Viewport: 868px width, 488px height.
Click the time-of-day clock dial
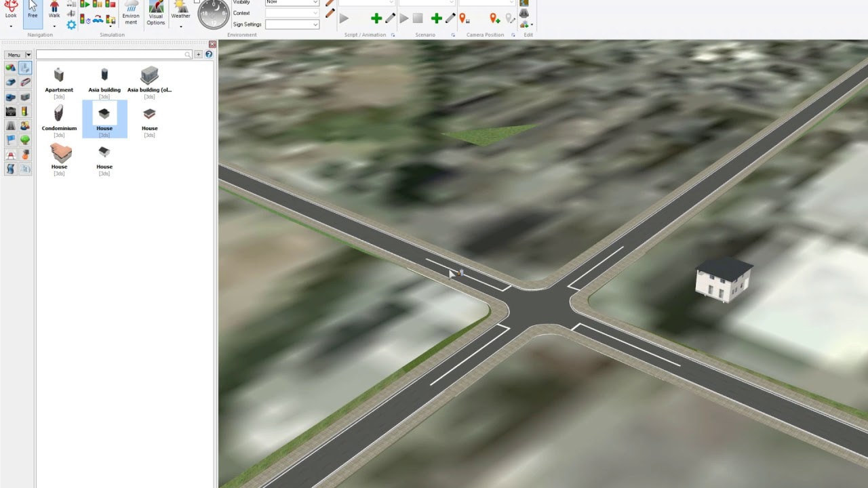(x=213, y=14)
